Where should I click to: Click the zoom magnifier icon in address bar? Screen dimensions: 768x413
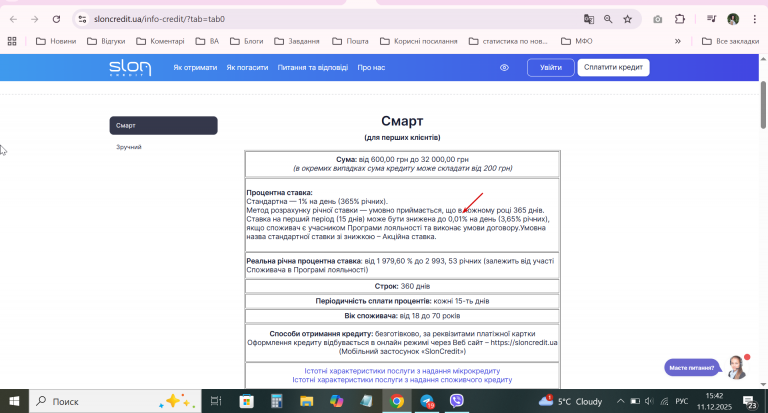(x=608, y=19)
